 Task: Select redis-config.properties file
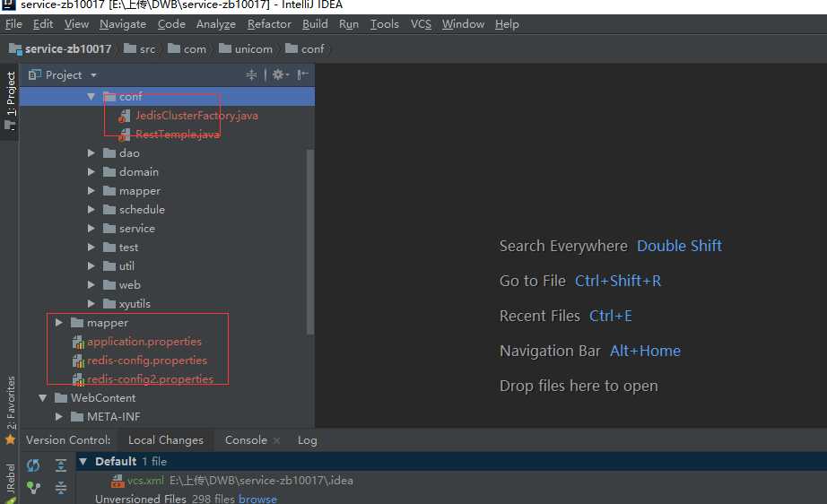[x=146, y=361]
